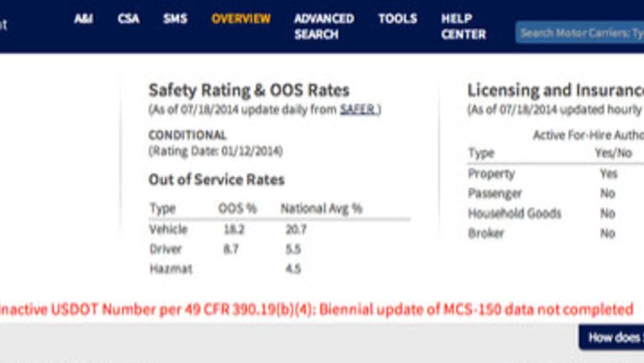This screenshot has height=363, width=644.
Task: Click the National Avg % column header
Action: [321, 209]
